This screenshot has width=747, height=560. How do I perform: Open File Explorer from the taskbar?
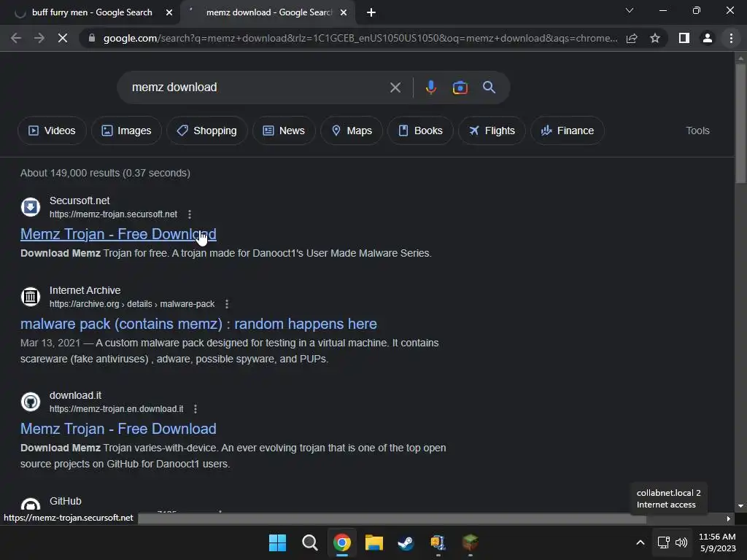coord(374,542)
